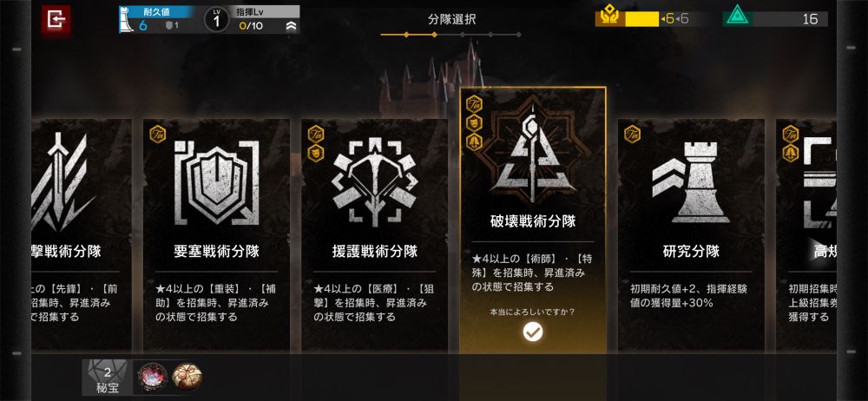
Task: Click the 破壊戦術分隊 triangle staff emblem
Action: point(533,154)
